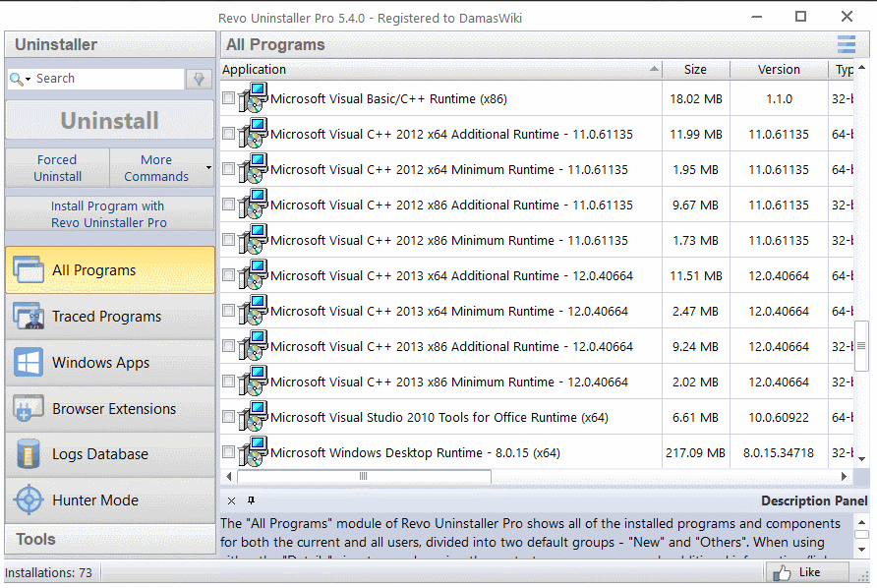Image resolution: width=877 pixels, height=588 pixels.
Task: Pin the Description Panel with pushpin icon
Action: pos(251,500)
